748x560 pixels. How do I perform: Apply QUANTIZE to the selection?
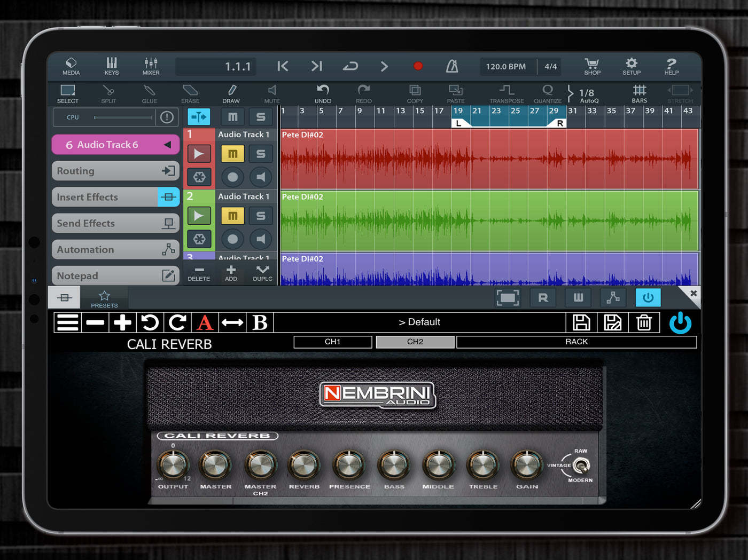tap(548, 94)
